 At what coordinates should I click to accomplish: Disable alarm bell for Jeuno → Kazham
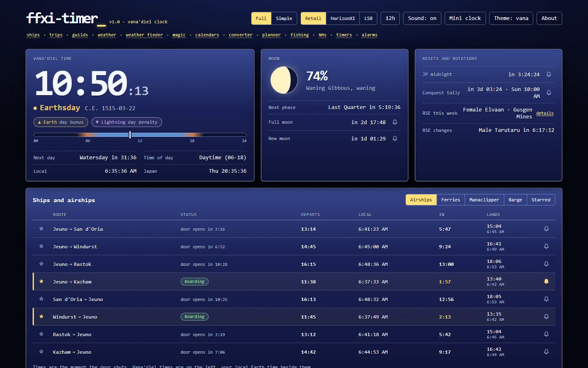[546, 281]
